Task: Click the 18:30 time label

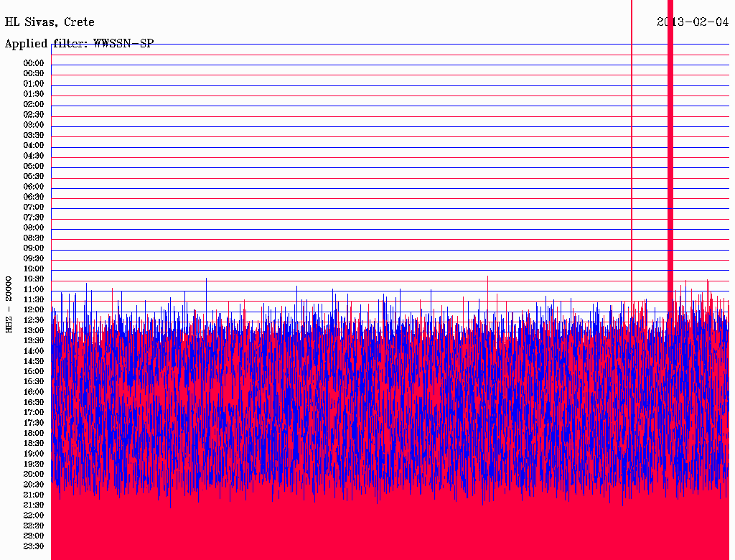Action: pyautogui.click(x=34, y=444)
